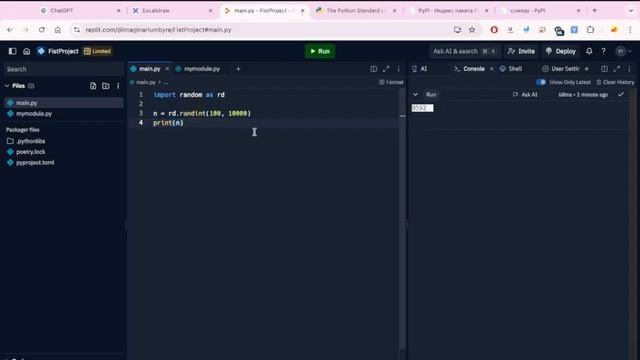The width and height of the screenshot is (640, 360).
Task: Switch to Python Standard Library browser tab
Action: point(357,11)
